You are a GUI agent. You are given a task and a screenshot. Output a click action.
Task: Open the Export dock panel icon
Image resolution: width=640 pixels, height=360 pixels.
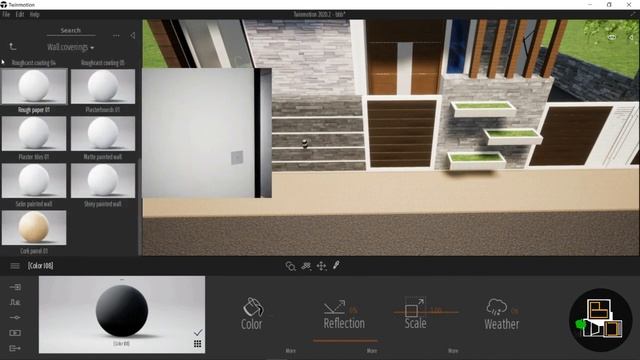click(x=15, y=348)
